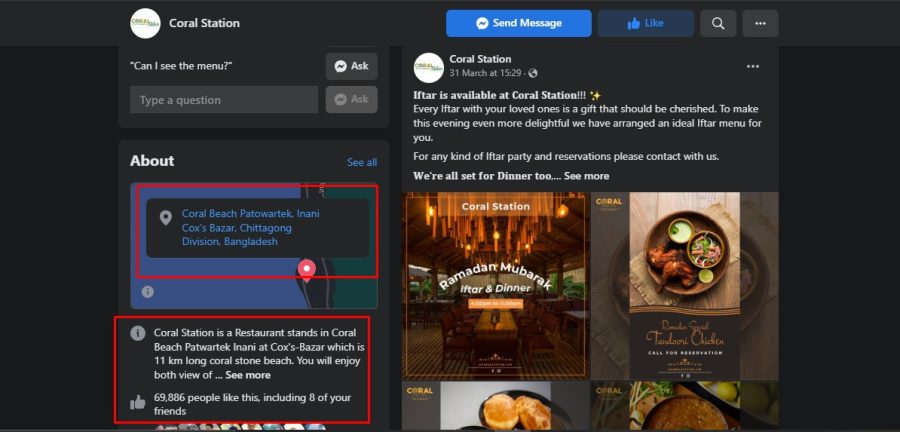Image resolution: width=900 pixels, height=432 pixels.
Task: Click the public globe icon on the post
Action: coord(533,73)
